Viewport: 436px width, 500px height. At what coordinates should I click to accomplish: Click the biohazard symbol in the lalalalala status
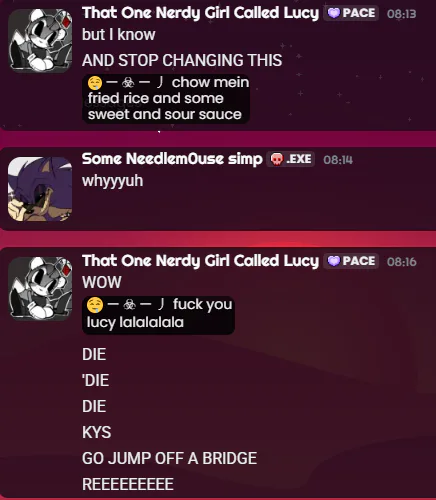point(129,305)
